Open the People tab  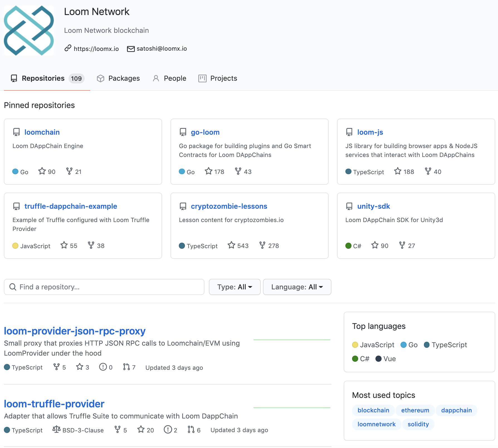point(169,78)
